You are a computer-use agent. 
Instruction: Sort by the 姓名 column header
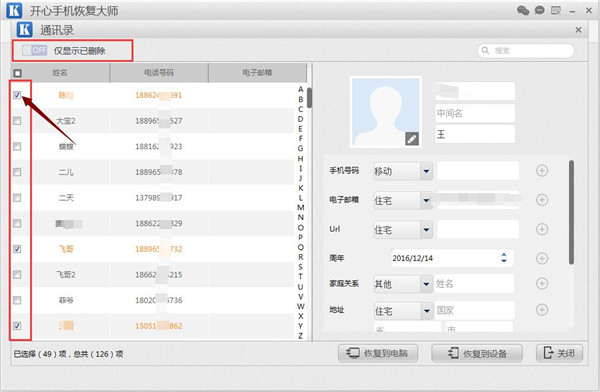coord(60,73)
